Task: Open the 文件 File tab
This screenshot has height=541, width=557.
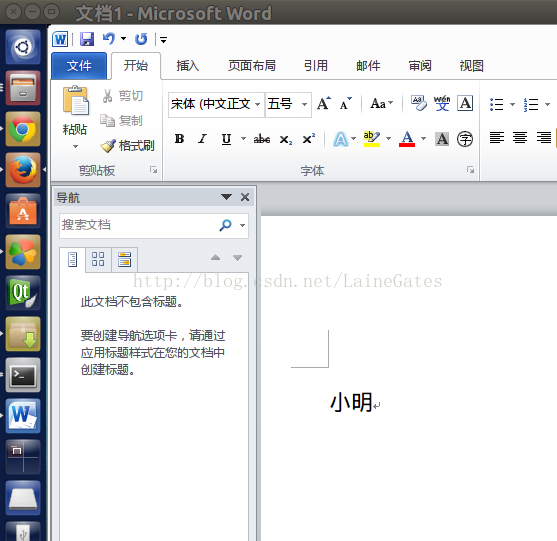Action: tap(79, 66)
